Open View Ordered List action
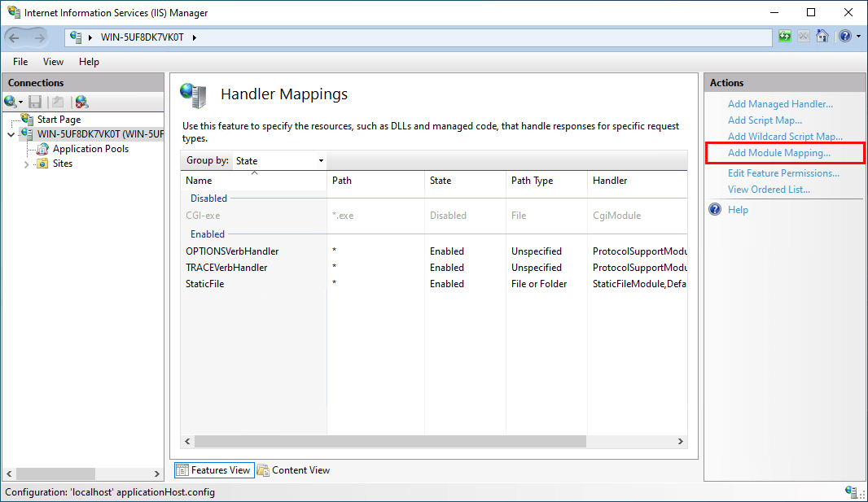The image size is (868, 502). point(769,190)
